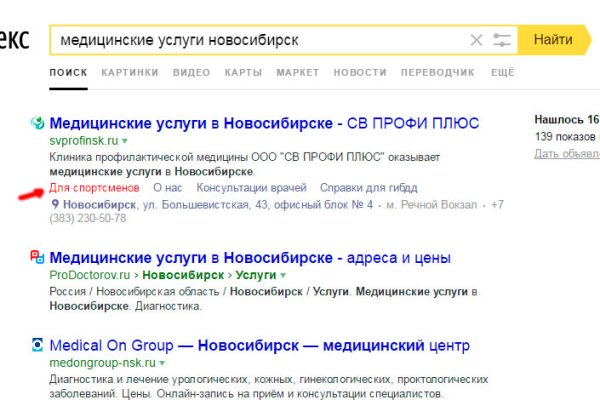Viewport: 600px width, 400px height.
Task: Click in the search input field
Action: point(250,40)
